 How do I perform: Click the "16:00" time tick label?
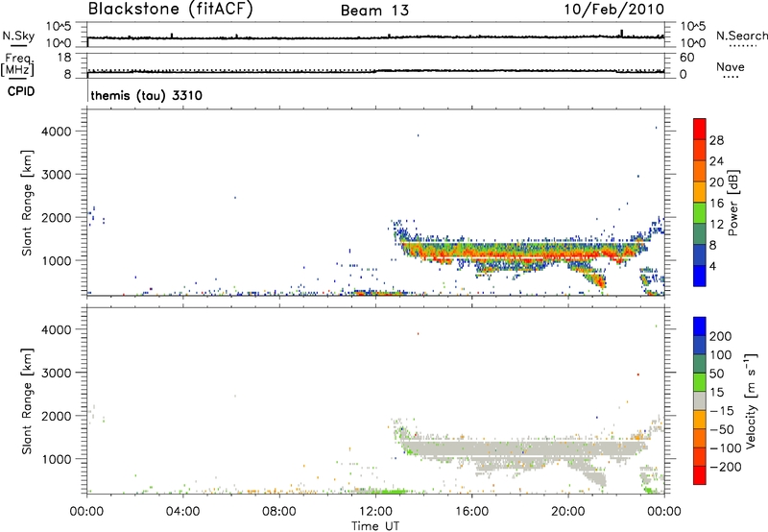point(471,512)
